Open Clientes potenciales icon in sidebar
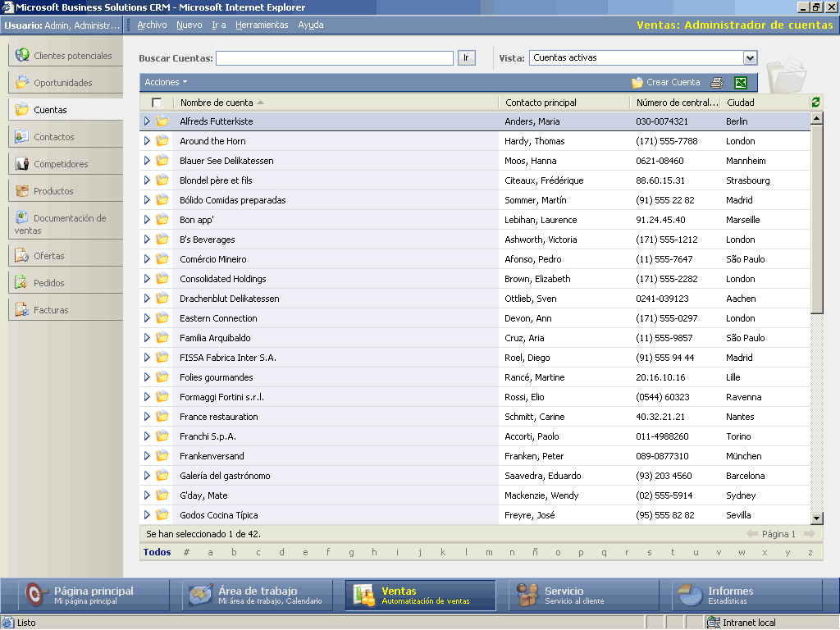This screenshot has width=840, height=630. [22, 55]
